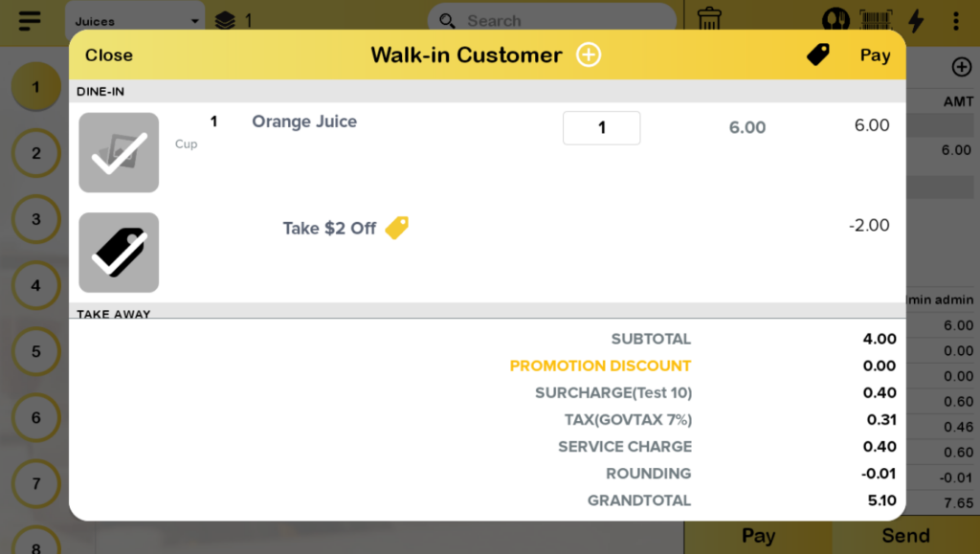Click the dining fork and spoon icon
Viewport: 980px width, 554px height.
[x=836, y=20]
